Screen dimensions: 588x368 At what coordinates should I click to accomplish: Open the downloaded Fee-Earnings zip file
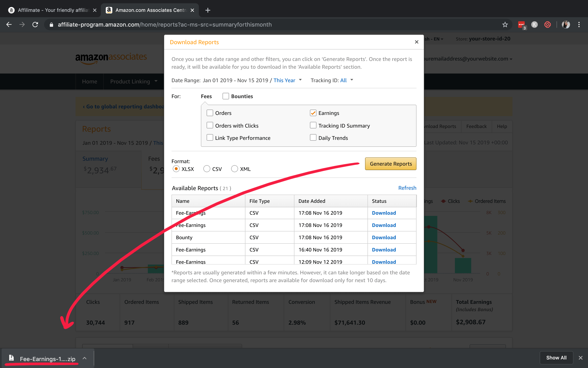pos(48,359)
